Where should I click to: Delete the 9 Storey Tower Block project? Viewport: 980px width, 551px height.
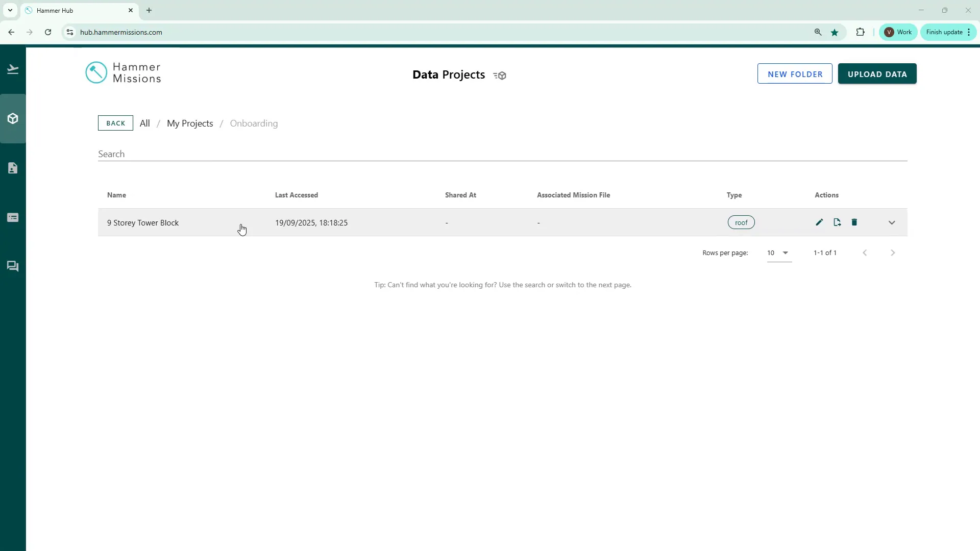(x=854, y=222)
